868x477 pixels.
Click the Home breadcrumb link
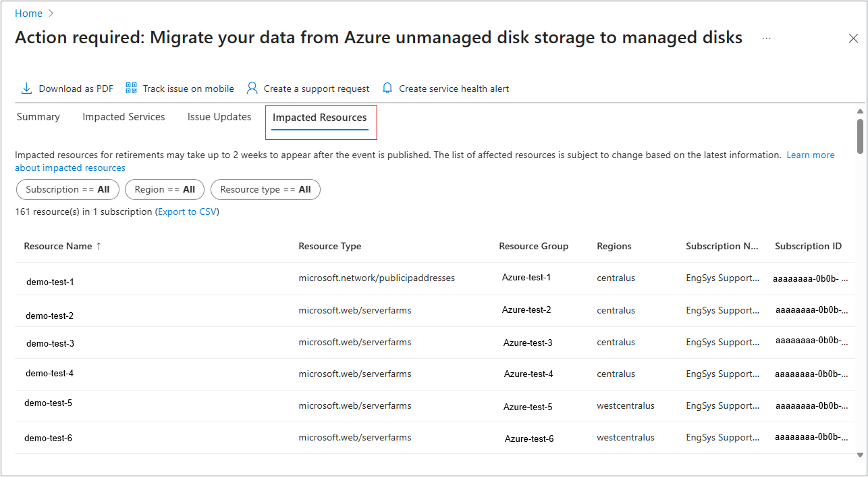point(28,13)
